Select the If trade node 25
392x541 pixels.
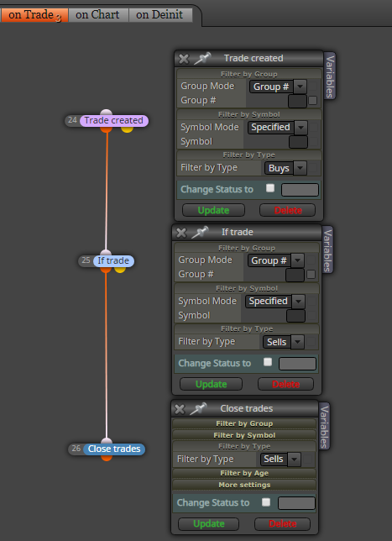[113, 260]
